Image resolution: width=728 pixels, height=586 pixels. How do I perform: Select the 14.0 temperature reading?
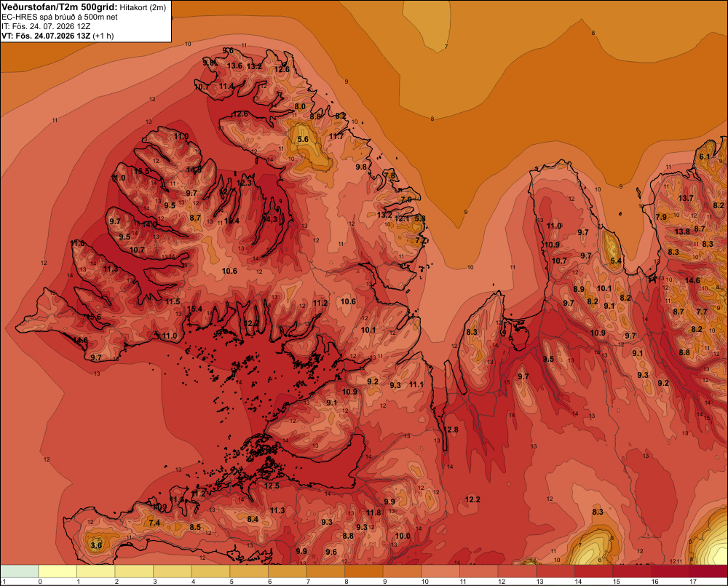point(149,225)
